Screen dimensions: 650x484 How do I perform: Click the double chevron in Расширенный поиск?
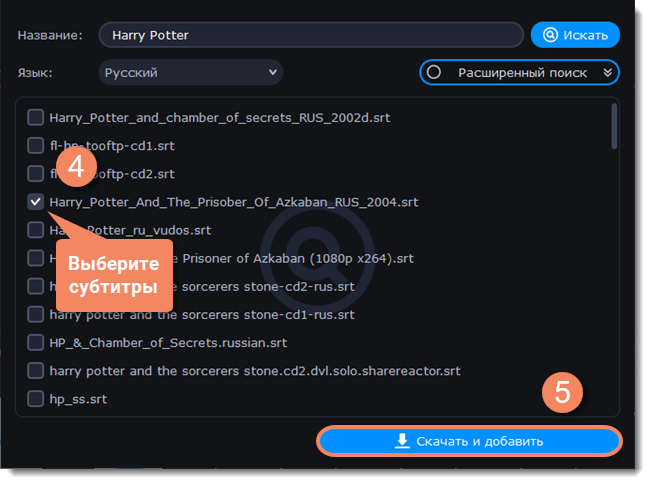607,73
